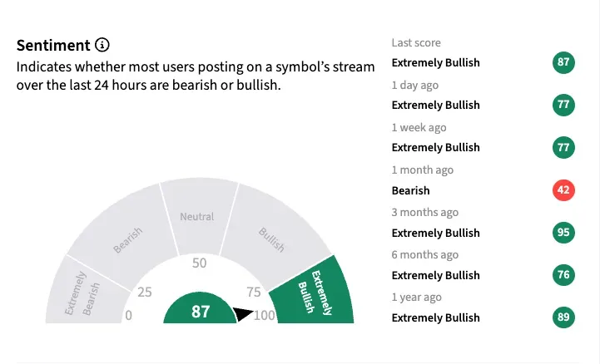Click the green 87 gauge center score
The height and width of the screenshot is (364, 600).
201,312
